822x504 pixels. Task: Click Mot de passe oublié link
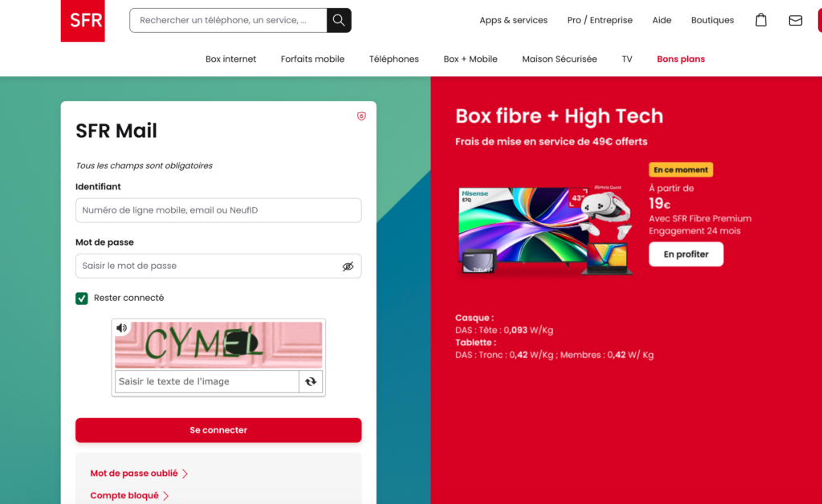coord(134,474)
